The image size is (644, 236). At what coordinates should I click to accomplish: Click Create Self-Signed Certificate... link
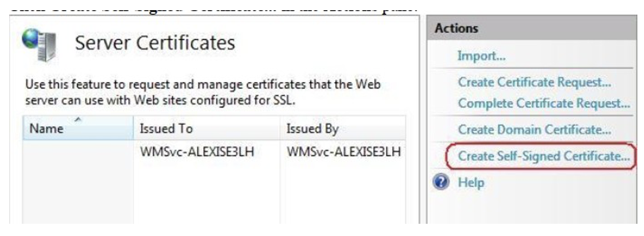coord(544,156)
